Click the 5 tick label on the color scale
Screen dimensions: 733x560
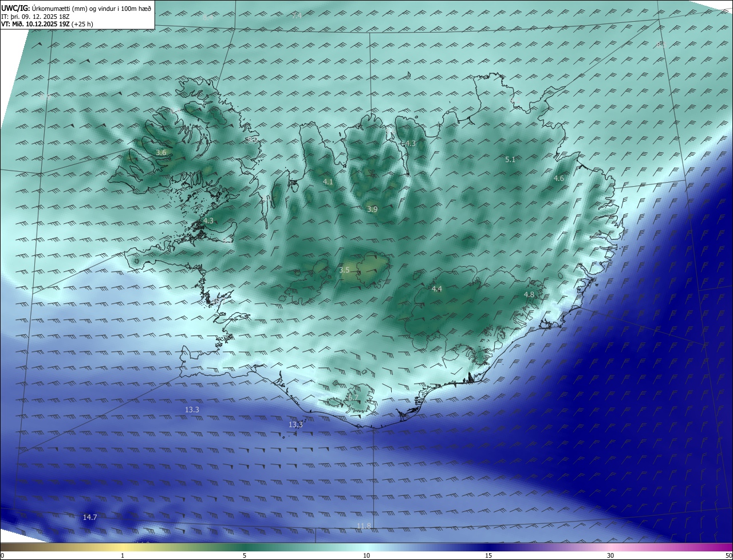point(245,555)
